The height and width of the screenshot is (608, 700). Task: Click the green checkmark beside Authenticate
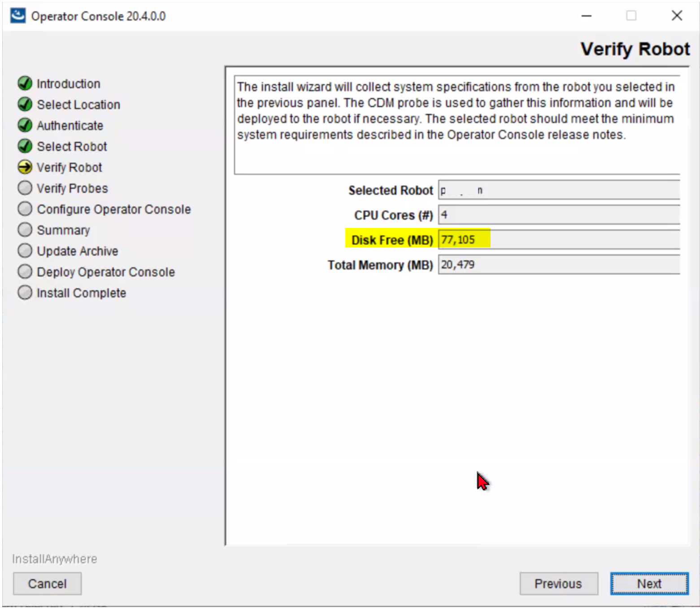point(25,125)
